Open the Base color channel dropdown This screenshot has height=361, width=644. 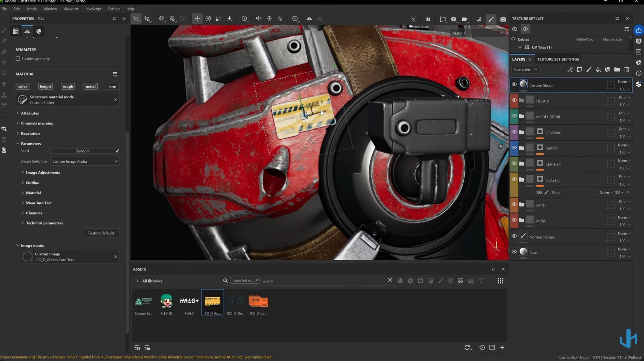[525, 70]
